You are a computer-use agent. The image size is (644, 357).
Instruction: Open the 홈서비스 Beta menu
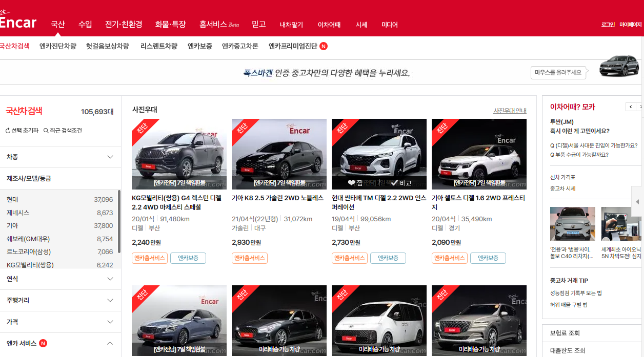(219, 24)
